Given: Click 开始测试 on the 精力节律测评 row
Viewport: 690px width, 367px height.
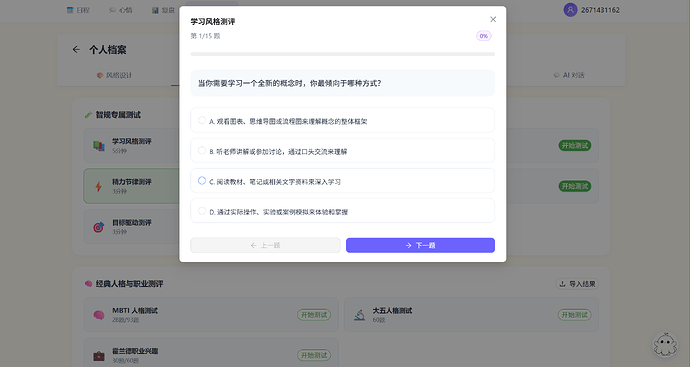Looking at the screenshot, I should 575,186.
